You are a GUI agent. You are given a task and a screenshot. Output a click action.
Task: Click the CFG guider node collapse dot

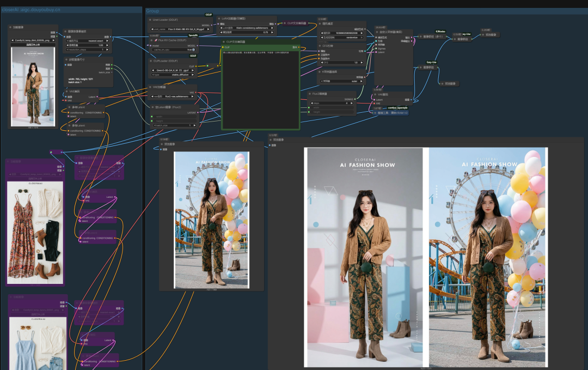(x=320, y=46)
